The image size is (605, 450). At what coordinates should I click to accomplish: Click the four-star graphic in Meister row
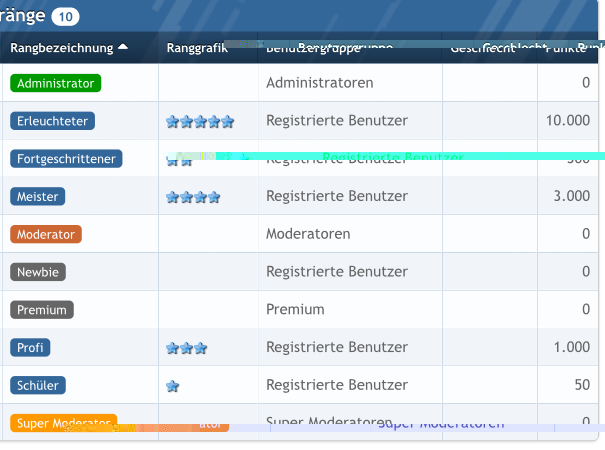[193, 197]
